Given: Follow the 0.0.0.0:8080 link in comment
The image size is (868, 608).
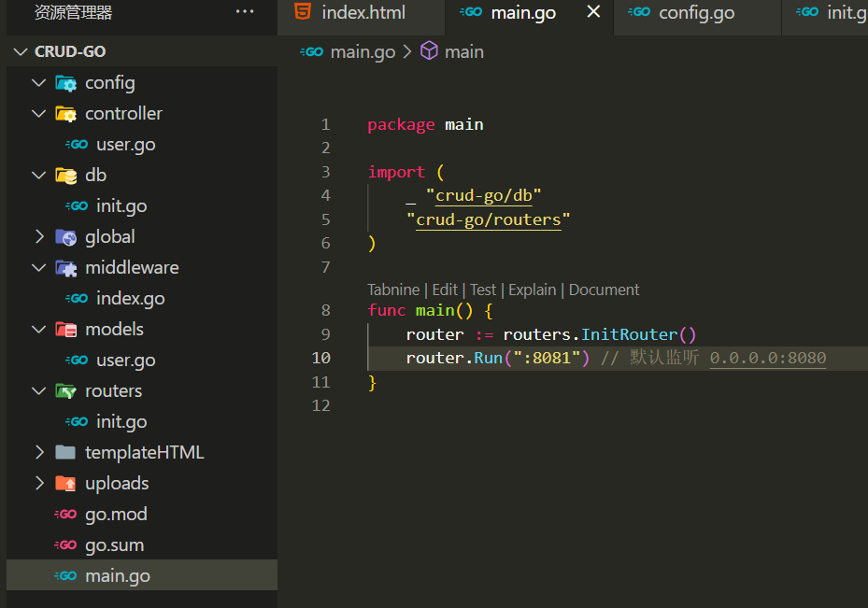Looking at the screenshot, I should pyautogui.click(x=768, y=358).
